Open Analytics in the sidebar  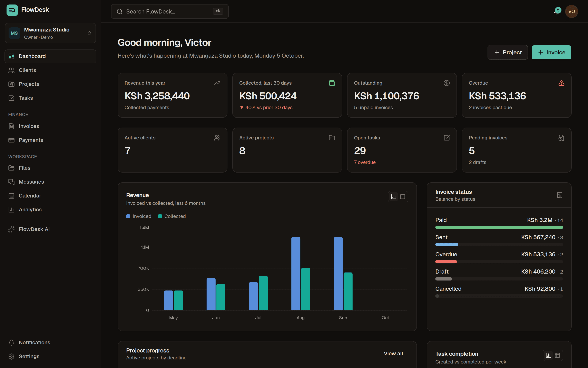click(51, 210)
